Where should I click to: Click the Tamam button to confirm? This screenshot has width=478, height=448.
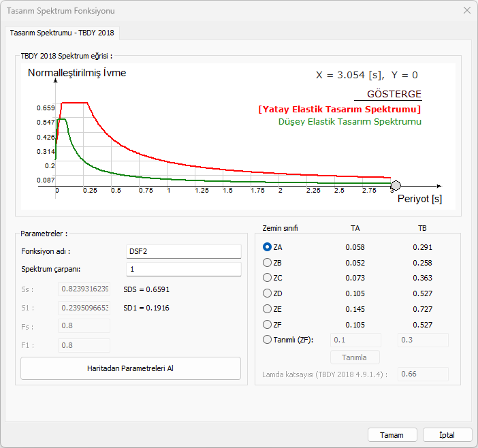coord(392,434)
